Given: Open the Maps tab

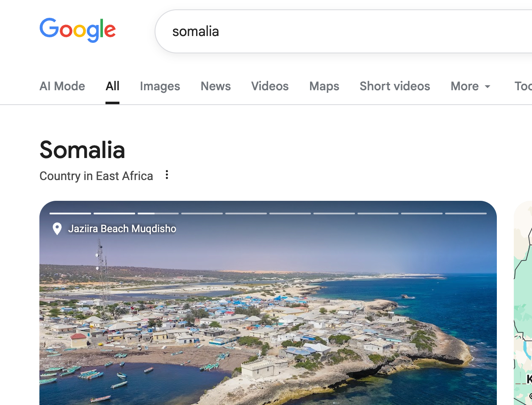Looking at the screenshot, I should point(324,86).
